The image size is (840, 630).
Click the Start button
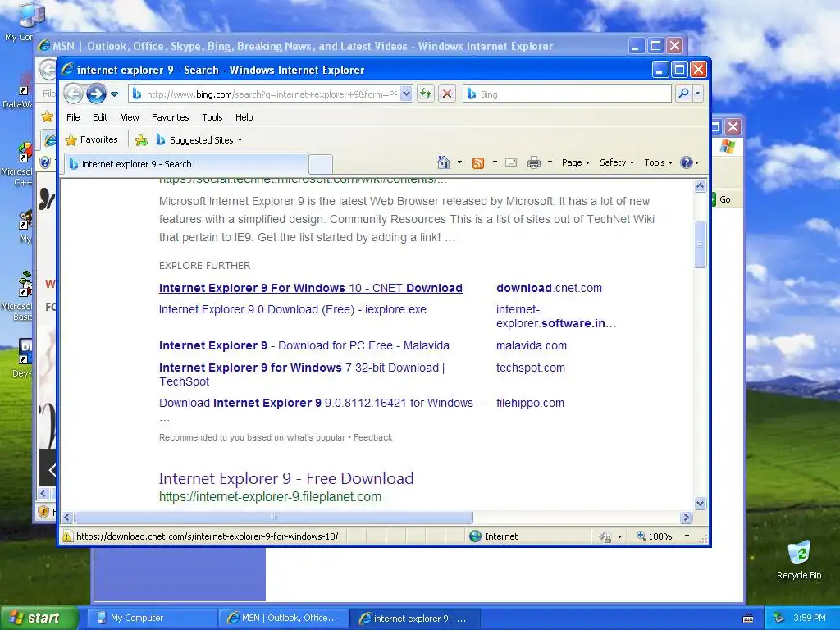39,619
